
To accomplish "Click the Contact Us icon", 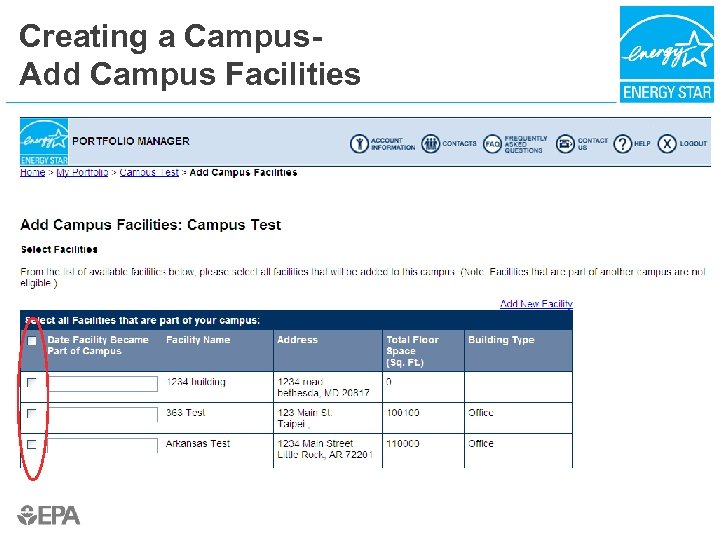I will point(565,144).
